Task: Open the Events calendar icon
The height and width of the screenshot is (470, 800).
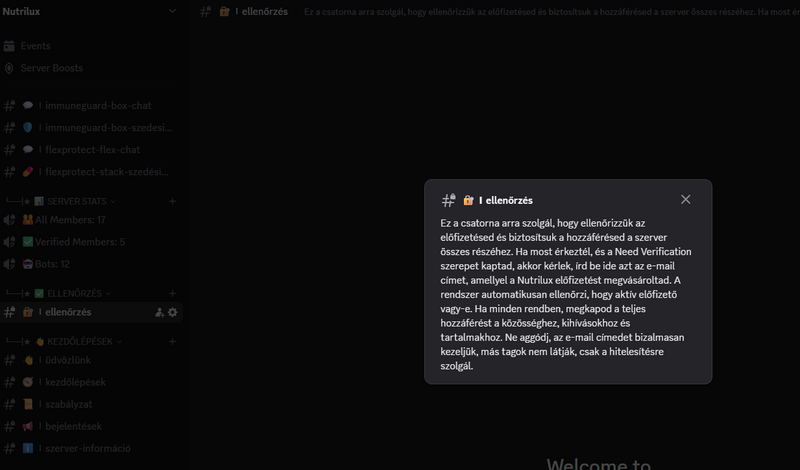Action: pyautogui.click(x=9, y=46)
